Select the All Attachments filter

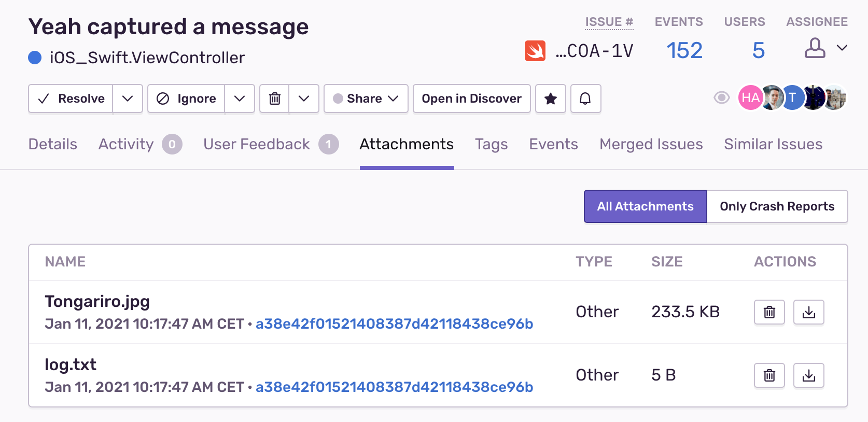[645, 206]
